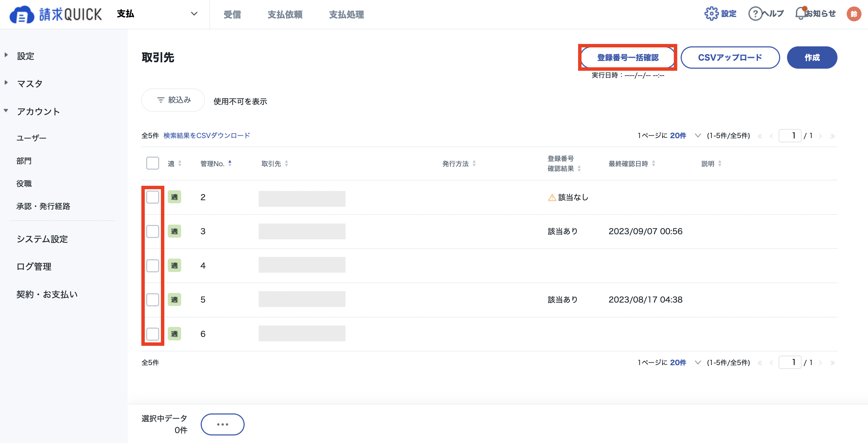Click the 検索結果をCSVダウンロード link
This screenshot has height=443, width=868.
[x=207, y=136]
